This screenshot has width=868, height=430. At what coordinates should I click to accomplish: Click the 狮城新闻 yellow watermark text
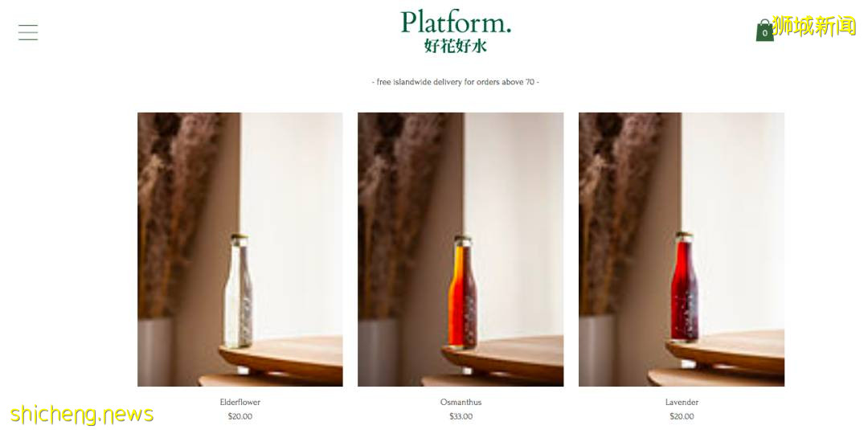pos(814,26)
